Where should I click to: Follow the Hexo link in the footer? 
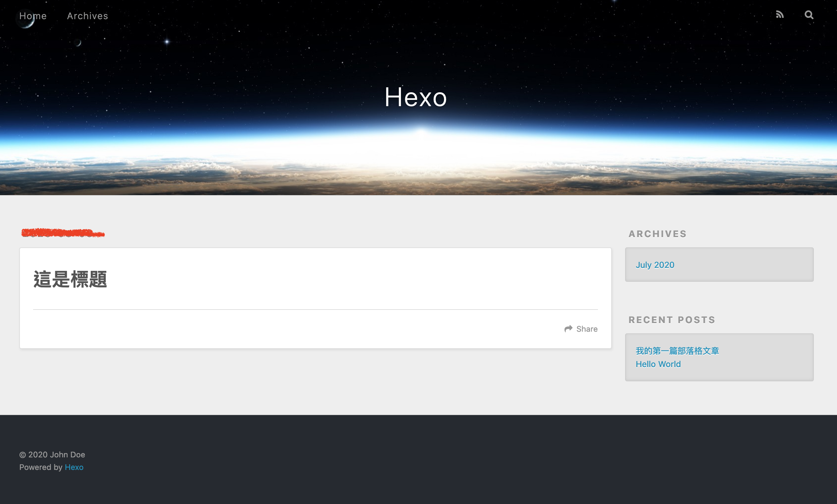[x=74, y=467]
